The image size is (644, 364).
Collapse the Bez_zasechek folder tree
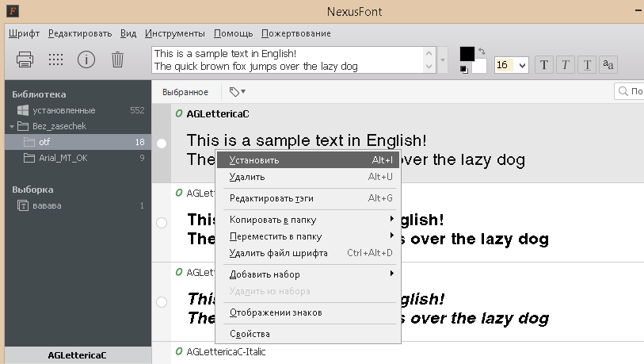[x=13, y=126]
